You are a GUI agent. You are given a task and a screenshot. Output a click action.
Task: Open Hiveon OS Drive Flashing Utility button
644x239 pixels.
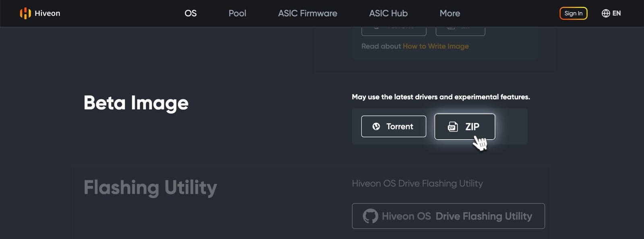coord(448,216)
